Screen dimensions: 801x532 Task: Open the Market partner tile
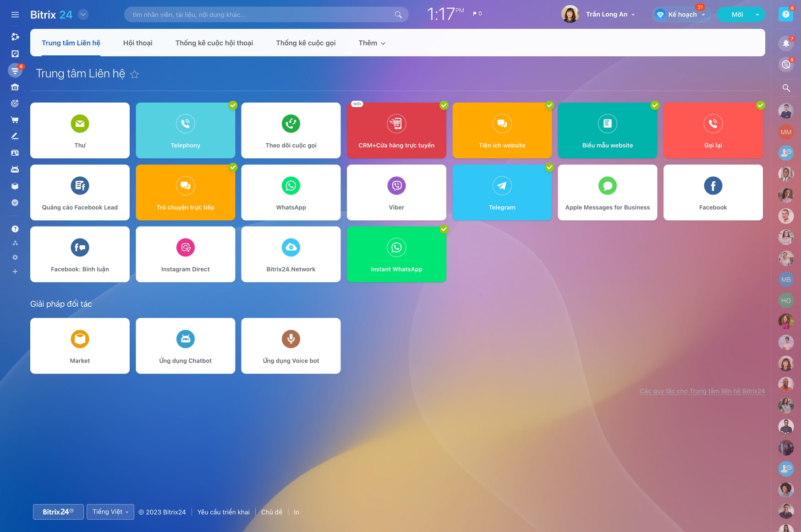pyautogui.click(x=80, y=346)
